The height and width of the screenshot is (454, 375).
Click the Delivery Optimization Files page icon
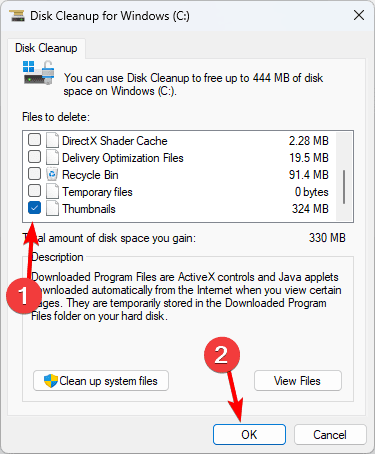pos(52,157)
